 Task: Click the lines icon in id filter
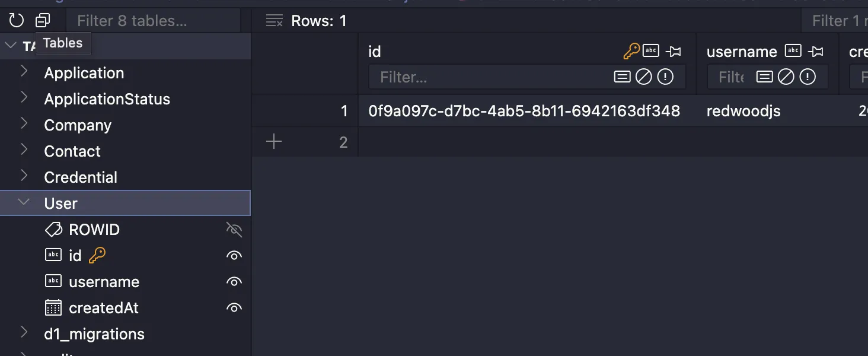tap(622, 77)
